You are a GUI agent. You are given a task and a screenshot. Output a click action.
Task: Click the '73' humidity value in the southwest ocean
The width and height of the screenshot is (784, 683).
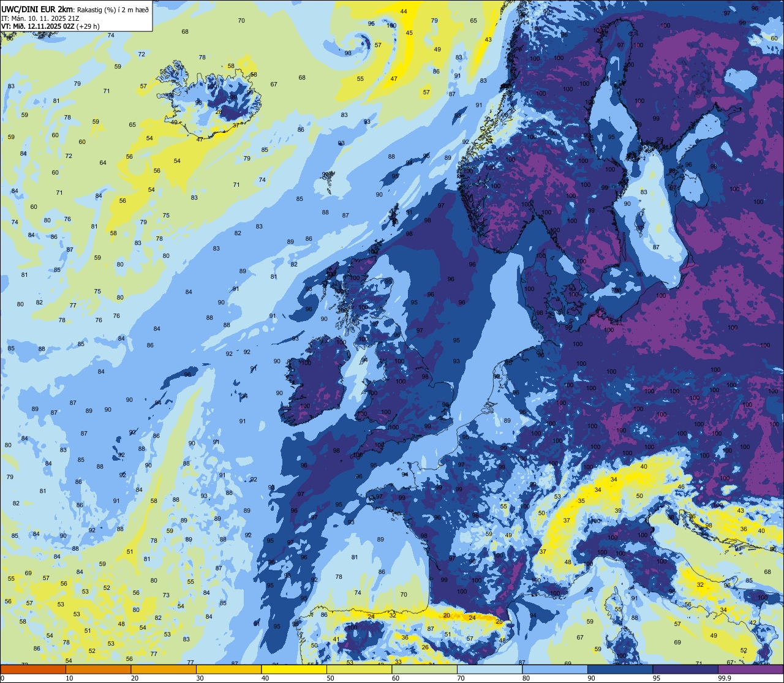coord(166,595)
